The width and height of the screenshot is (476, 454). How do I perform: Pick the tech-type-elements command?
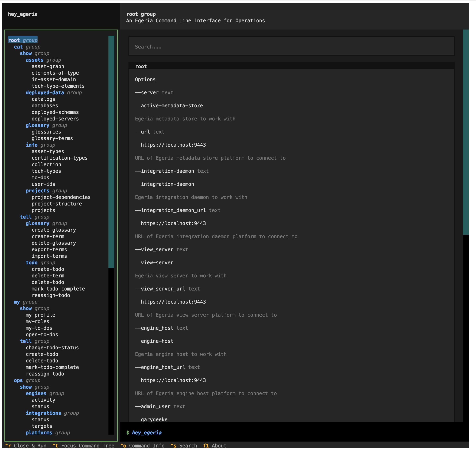pos(58,86)
